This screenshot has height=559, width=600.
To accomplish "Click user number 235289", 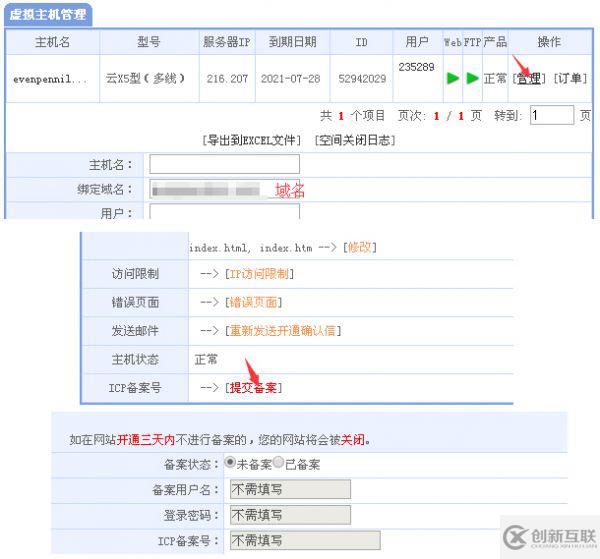I will (x=416, y=67).
